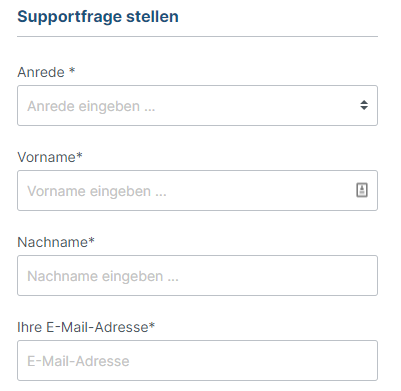
Task: Click the "Nachname eingeben ..." placeholder text
Action: (x=103, y=276)
